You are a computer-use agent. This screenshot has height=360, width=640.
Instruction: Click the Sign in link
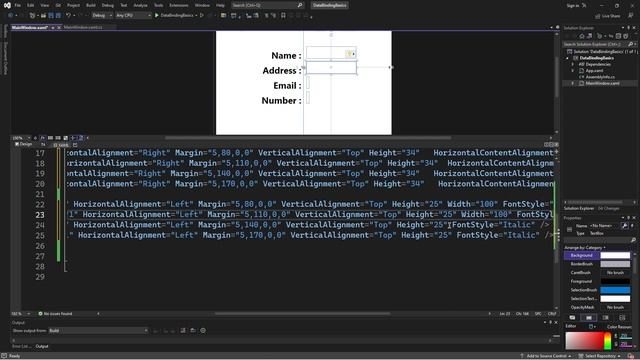tap(573, 5)
